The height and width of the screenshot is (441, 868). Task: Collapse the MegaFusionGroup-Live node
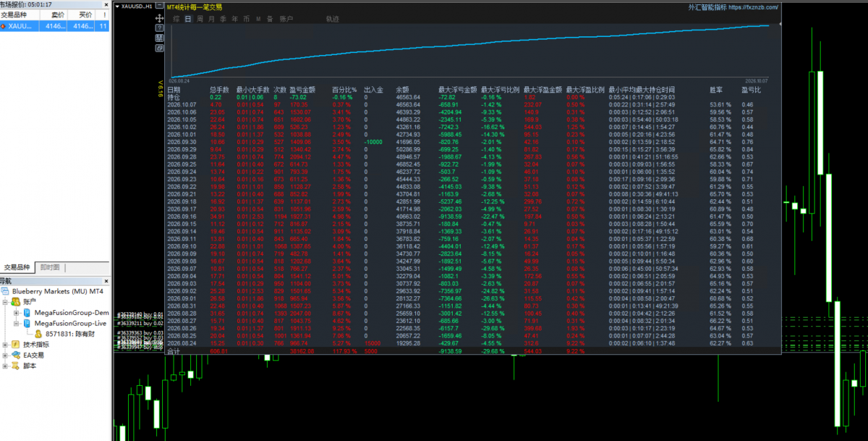click(x=17, y=323)
